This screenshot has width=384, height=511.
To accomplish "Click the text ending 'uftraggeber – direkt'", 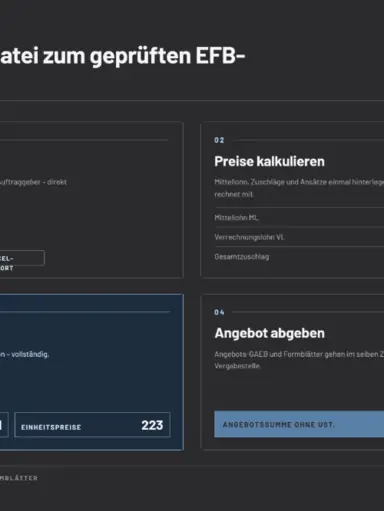I will pyautogui.click(x=33, y=182).
